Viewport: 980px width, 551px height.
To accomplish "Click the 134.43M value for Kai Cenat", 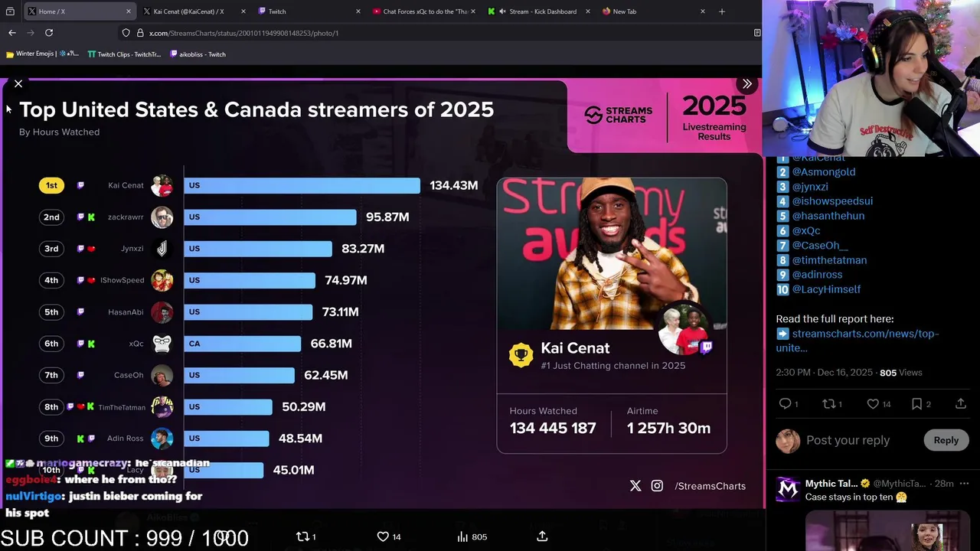I will pyautogui.click(x=454, y=185).
